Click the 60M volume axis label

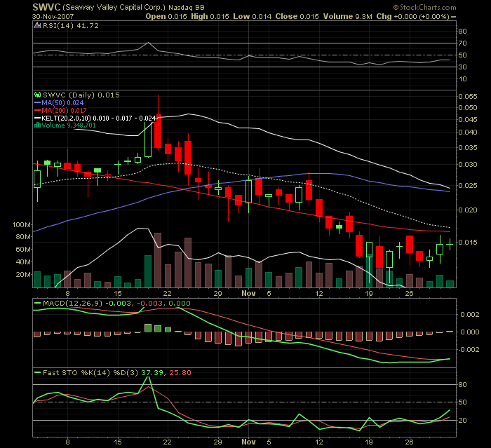pos(23,250)
